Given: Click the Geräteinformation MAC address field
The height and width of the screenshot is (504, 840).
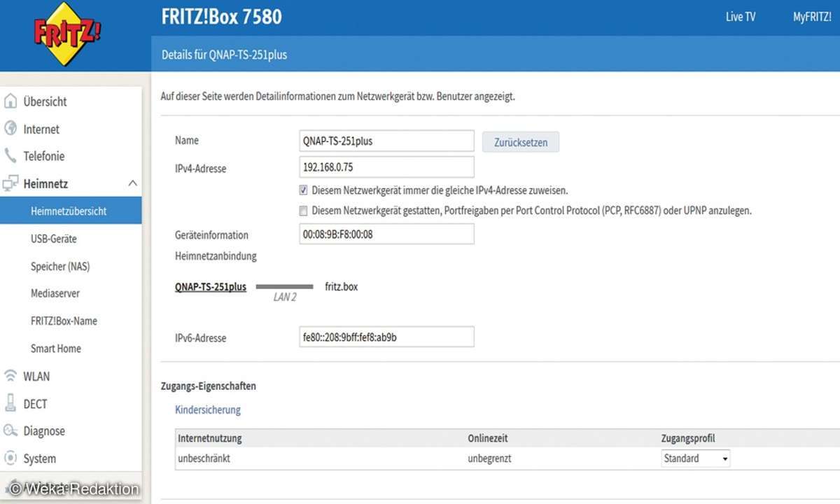Looking at the screenshot, I should [x=386, y=234].
